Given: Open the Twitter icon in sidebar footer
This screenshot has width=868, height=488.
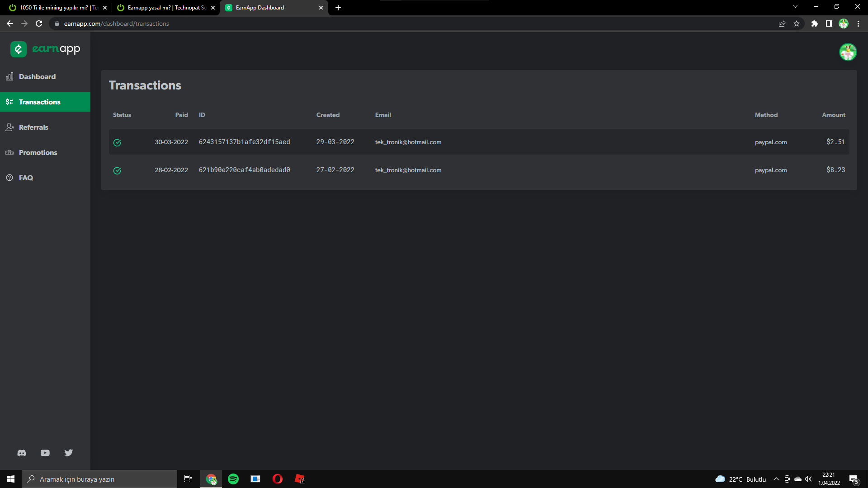Looking at the screenshot, I should point(69,453).
